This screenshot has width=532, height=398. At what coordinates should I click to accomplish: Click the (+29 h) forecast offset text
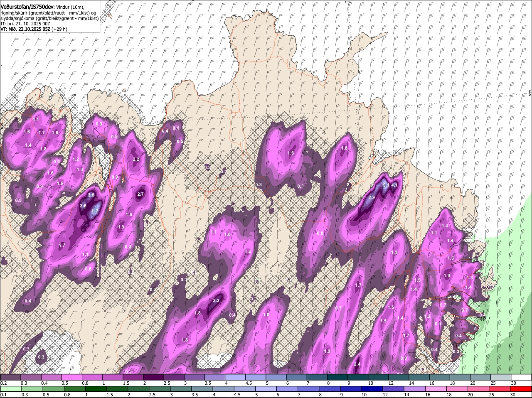pyautogui.click(x=59, y=29)
